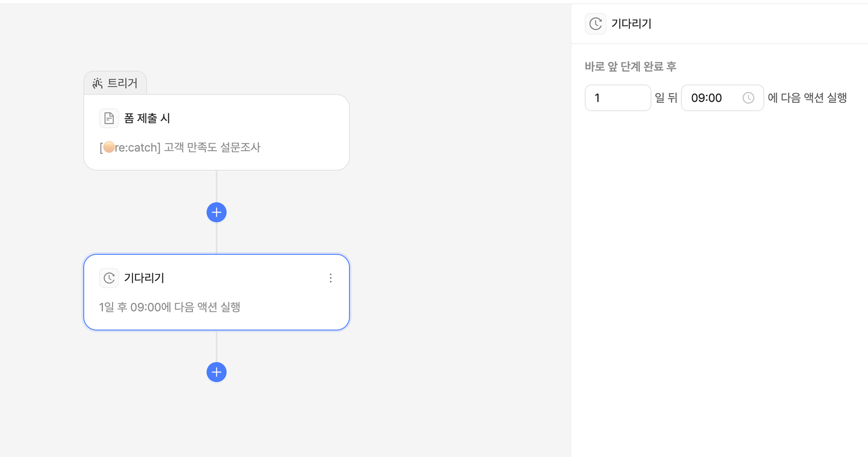Click the clock icon in side panel header
Viewport: 868px width, 457px height.
tap(595, 24)
